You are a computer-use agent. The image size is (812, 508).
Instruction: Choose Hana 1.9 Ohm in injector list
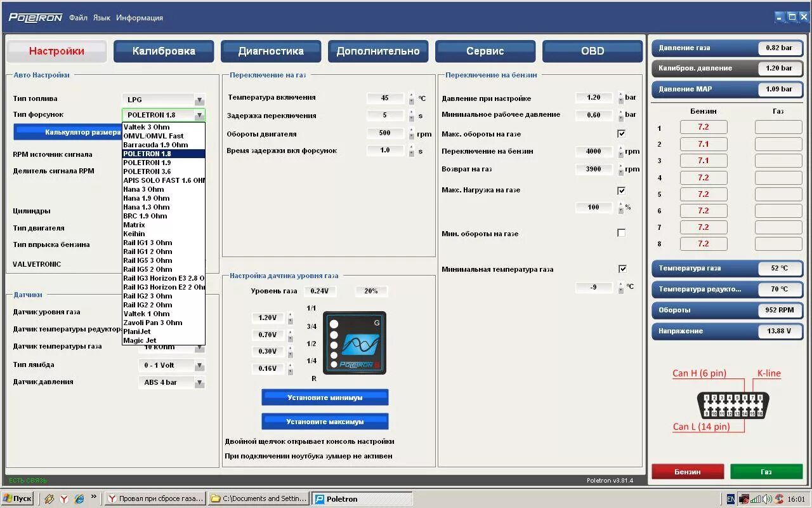(x=164, y=198)
